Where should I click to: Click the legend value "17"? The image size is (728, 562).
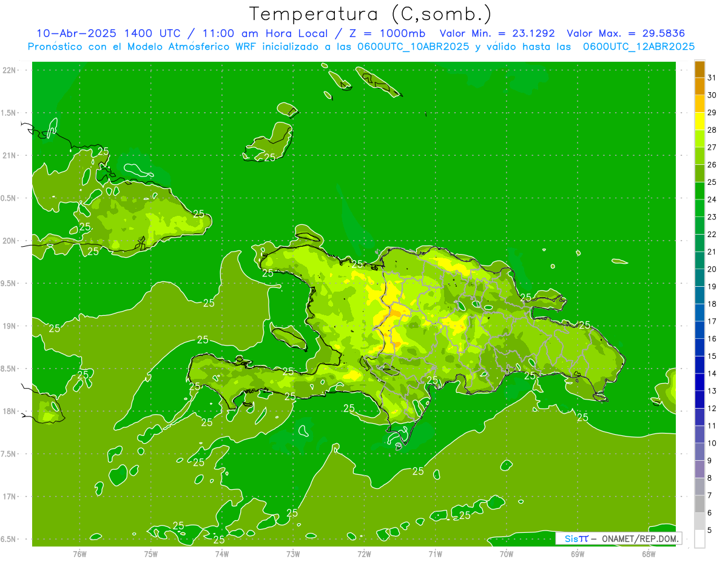tap(712, 321)
